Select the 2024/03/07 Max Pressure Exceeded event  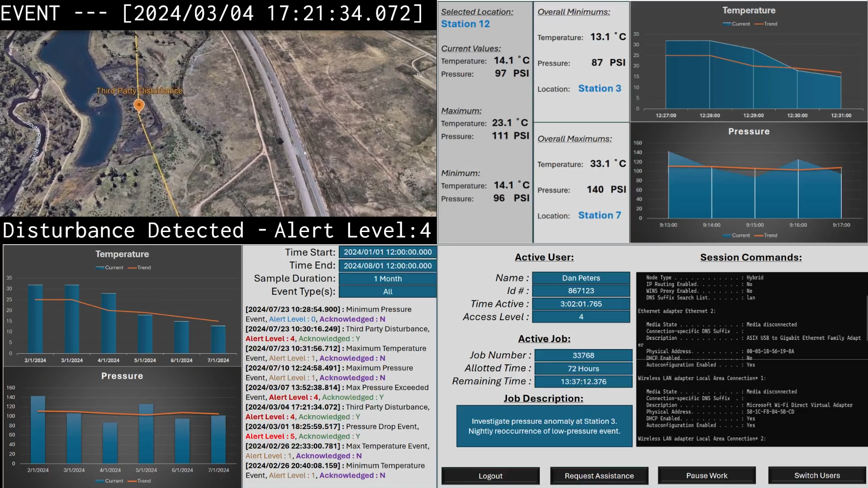click(337, 392)
